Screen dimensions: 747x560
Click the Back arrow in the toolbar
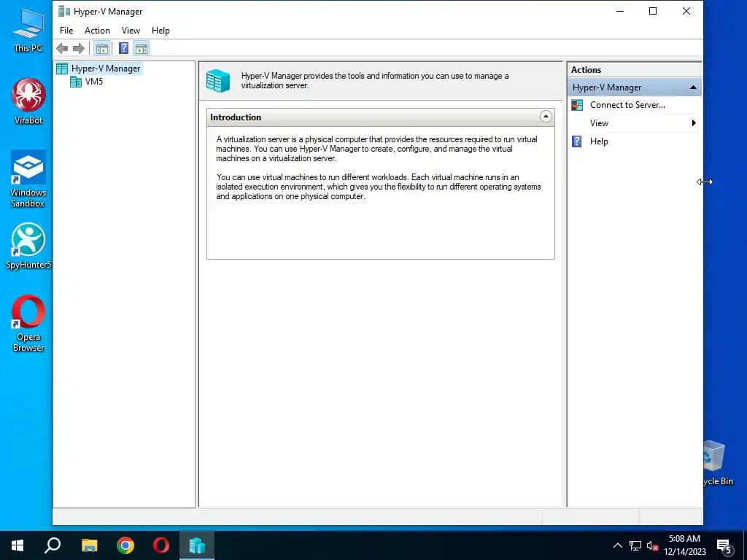[x=62, y=48]
